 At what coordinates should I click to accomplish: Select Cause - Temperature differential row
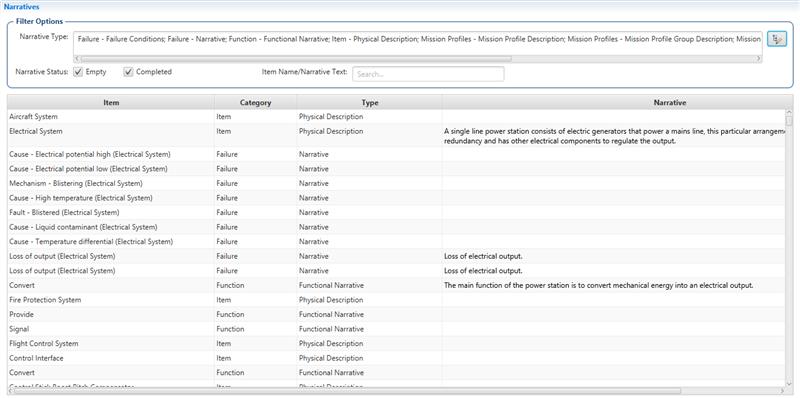[396, 241]
